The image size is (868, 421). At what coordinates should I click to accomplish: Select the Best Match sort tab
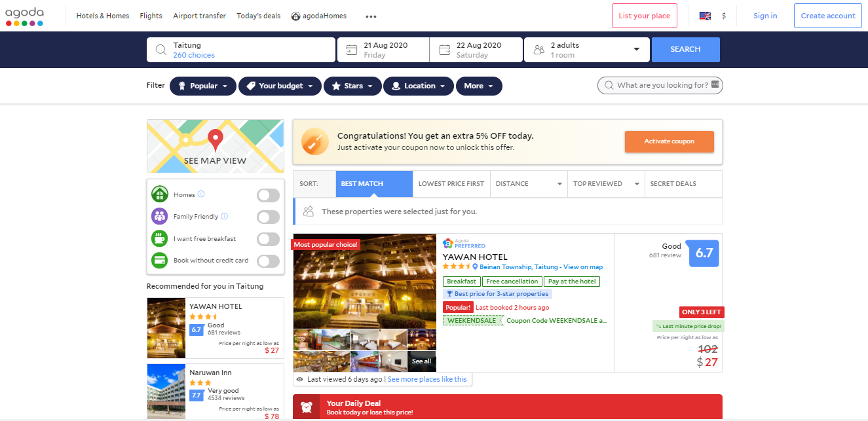(374, 184)
